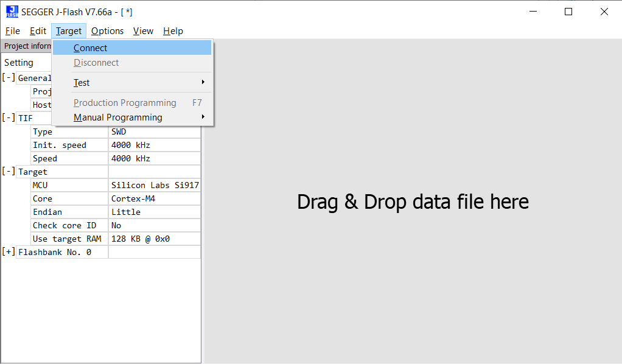Open the Help menu
Viewport: 622px width, 364px height.
pyautogui.click(x=173, y=31)
